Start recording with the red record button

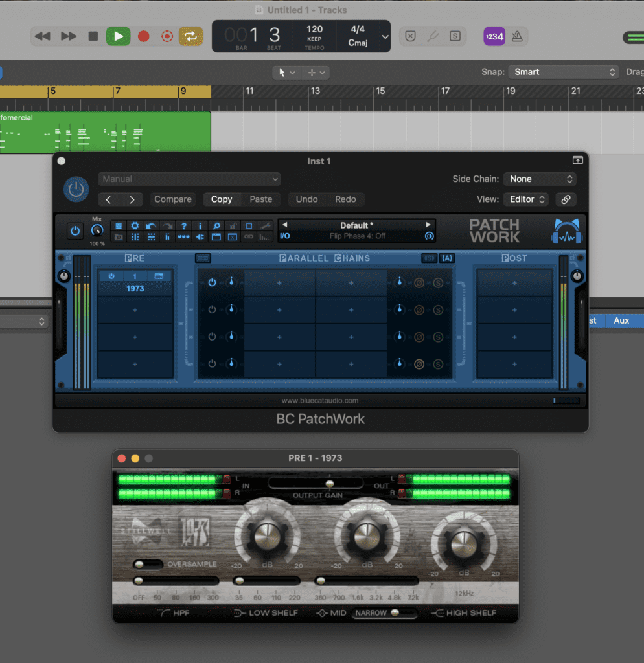tap(143, 36)
